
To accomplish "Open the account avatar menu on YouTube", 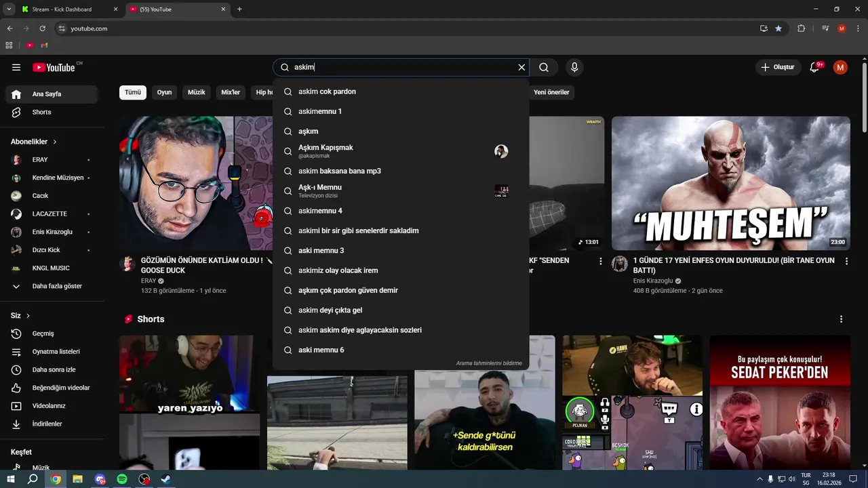I will click(x=840, y=67).
